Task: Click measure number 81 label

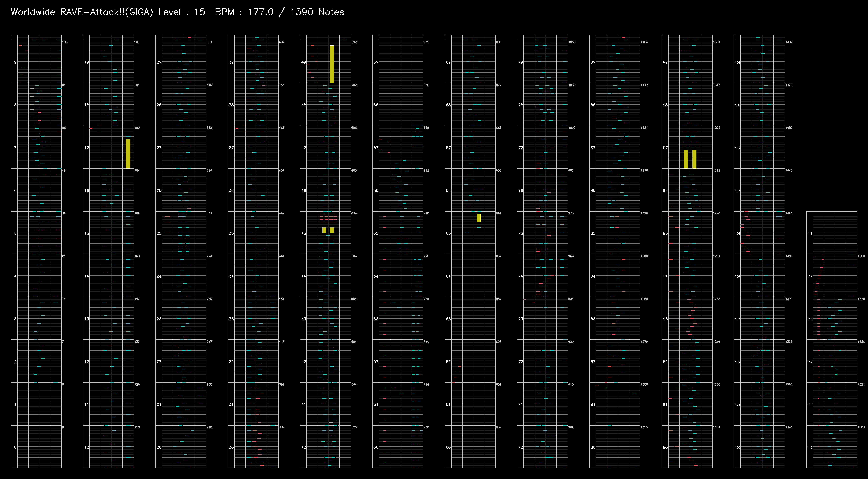Action: point(593,405)
